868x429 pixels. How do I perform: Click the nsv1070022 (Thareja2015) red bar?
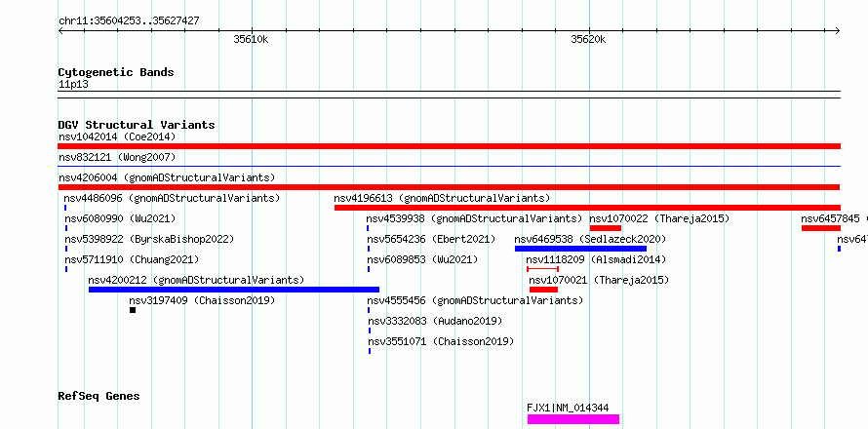pos(606,228)
